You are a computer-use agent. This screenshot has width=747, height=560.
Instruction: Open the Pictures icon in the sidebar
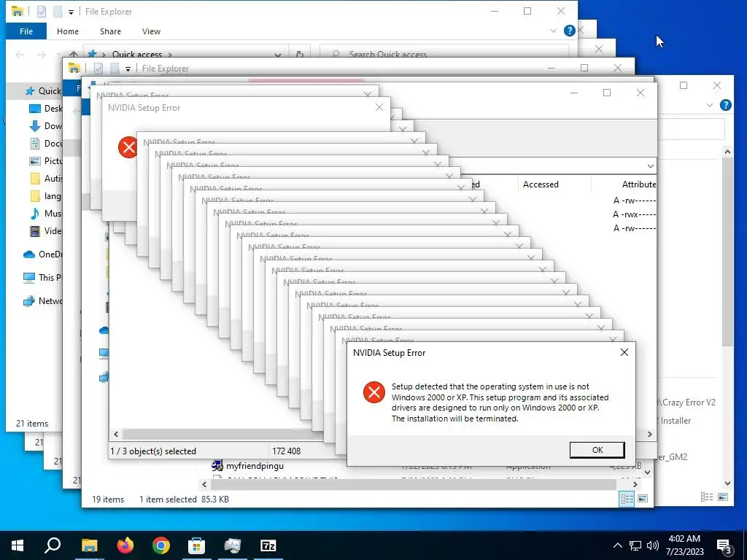tap(35, 161)
